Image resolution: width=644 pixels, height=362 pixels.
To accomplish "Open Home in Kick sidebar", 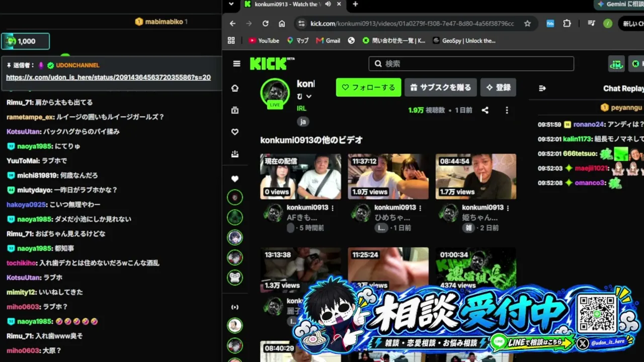I will 234,88.
